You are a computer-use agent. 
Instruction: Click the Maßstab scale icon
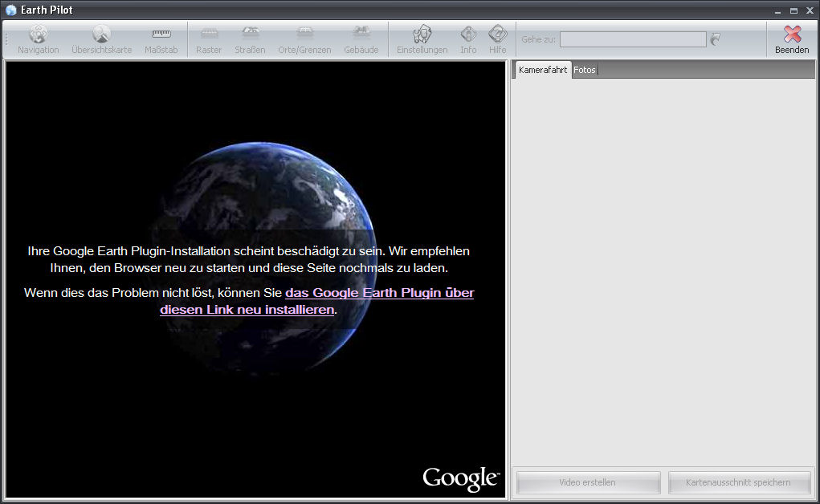(x=161, y=39)
